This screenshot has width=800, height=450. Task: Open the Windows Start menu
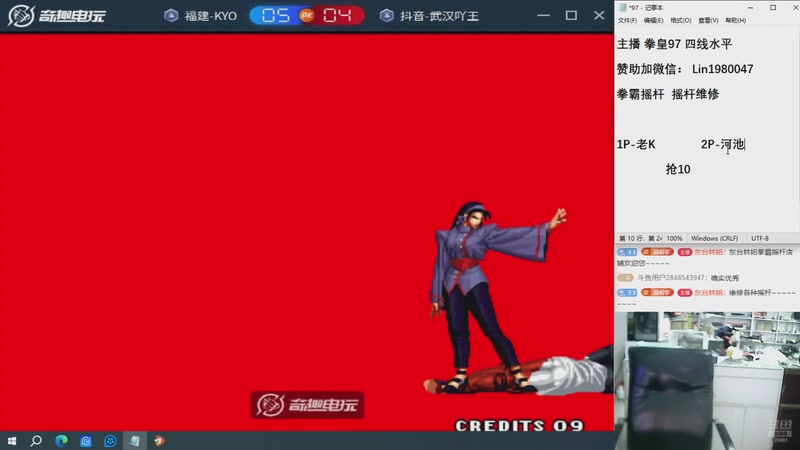tap(12, 441)
